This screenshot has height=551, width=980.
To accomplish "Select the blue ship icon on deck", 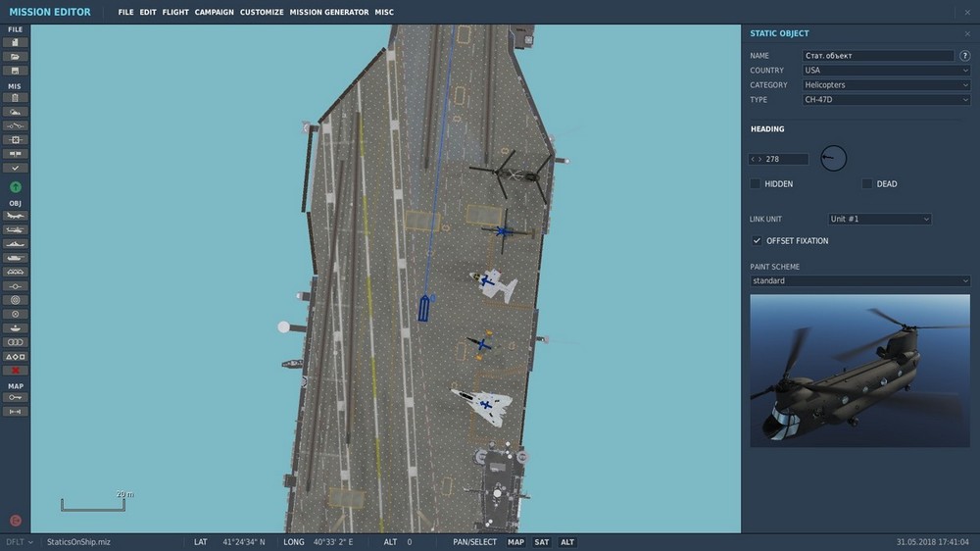I will click(424, 308).
